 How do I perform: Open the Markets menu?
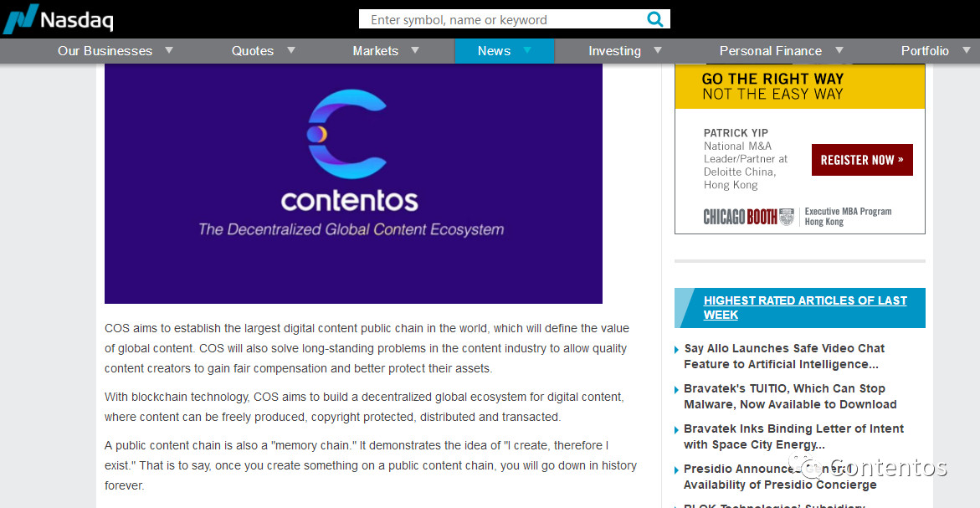click(x=375, y=50)
